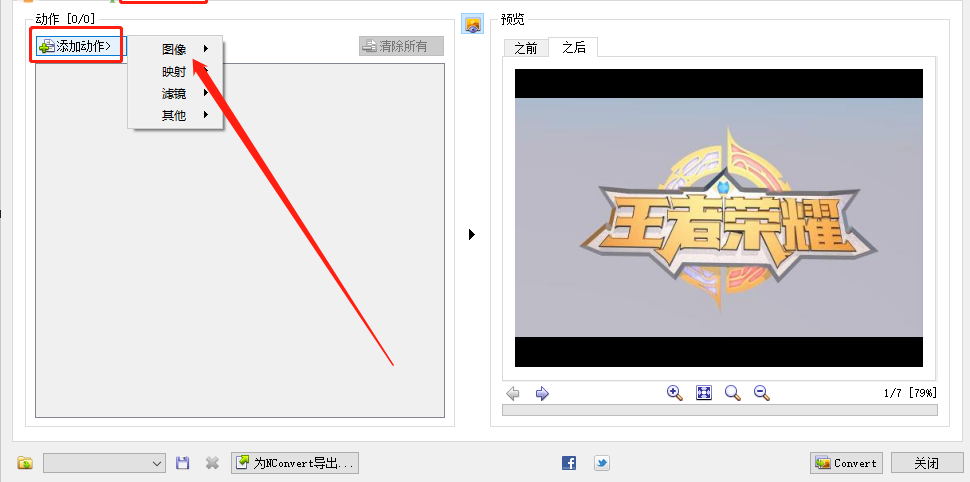
Task: Reset preview zoom with plain magnifier
Action: tap(733, 393)
